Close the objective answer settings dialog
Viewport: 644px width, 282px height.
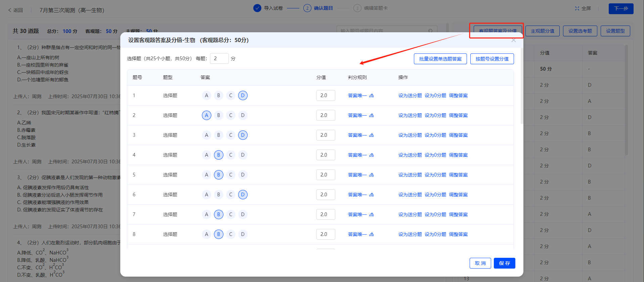pyautogui.click(x=513, y=40)
